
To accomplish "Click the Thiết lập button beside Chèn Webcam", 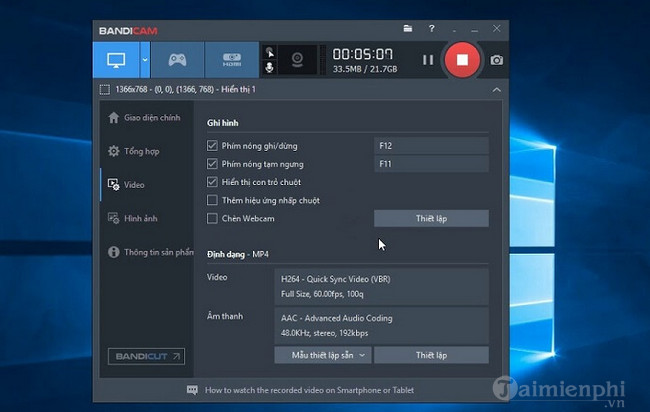I will tap(431, 218).
